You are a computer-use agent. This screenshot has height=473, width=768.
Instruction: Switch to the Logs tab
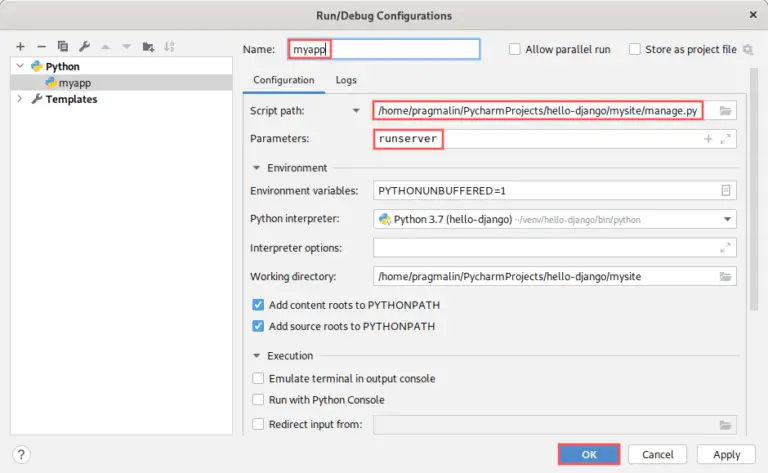(x=346, y=80)
